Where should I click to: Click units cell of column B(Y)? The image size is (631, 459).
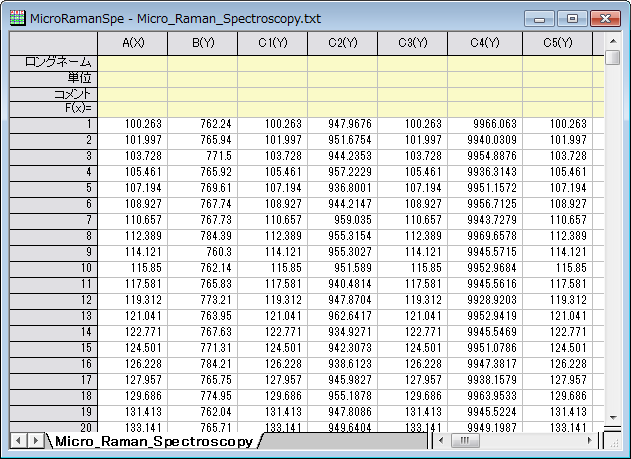pos(203,79)
